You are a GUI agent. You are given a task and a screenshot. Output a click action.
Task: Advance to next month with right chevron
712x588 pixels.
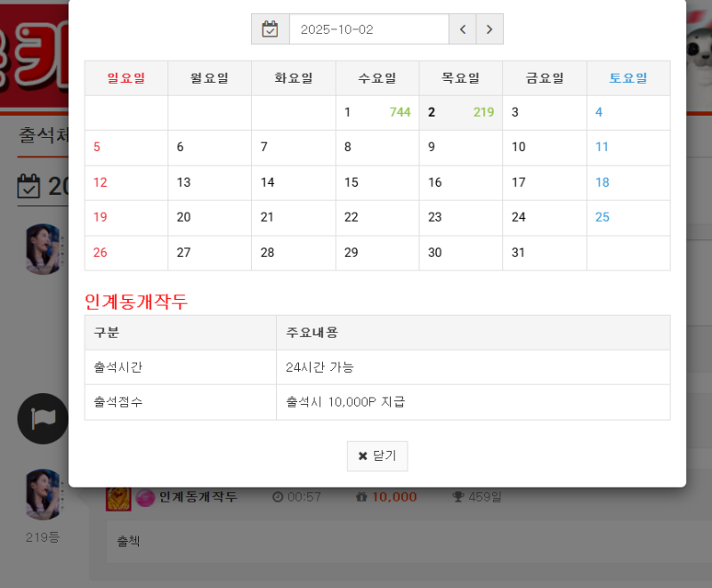coord(489,29)
